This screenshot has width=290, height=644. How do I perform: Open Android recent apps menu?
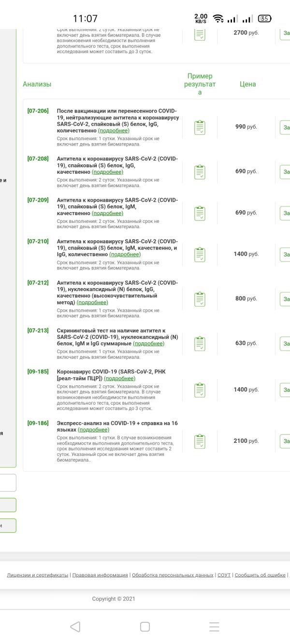click(x=214, y=627)
